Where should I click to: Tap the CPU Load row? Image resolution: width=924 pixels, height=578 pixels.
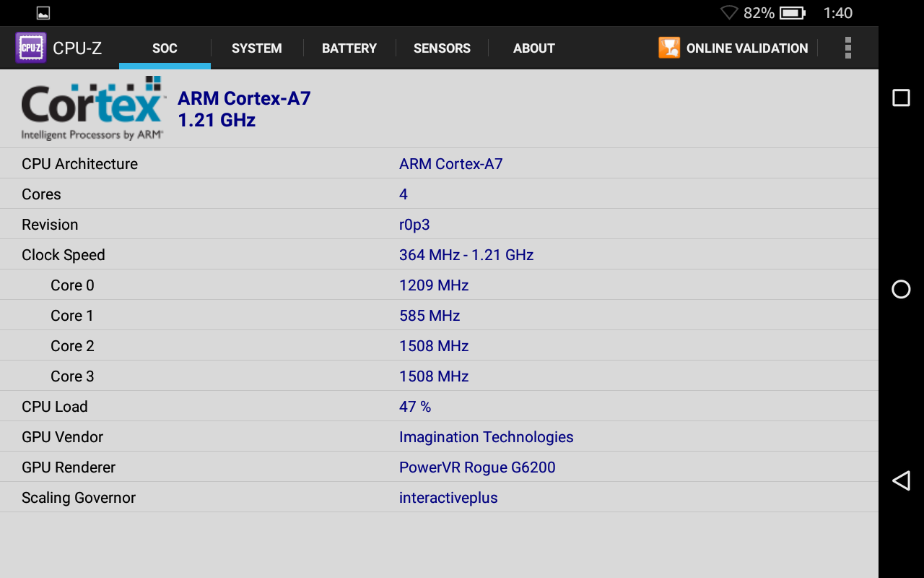coord(439,407)
